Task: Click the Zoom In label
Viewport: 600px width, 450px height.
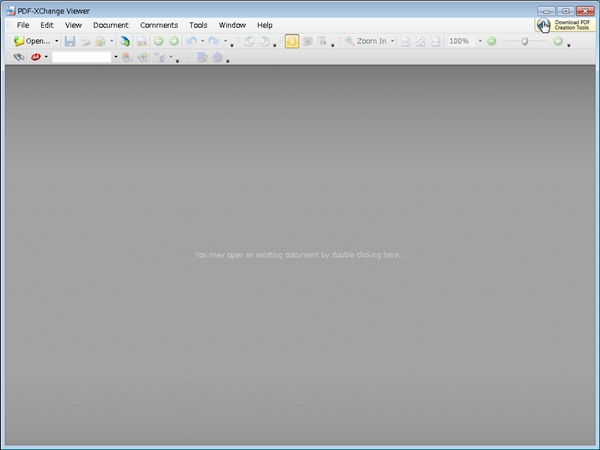Action: click(372, 41)
